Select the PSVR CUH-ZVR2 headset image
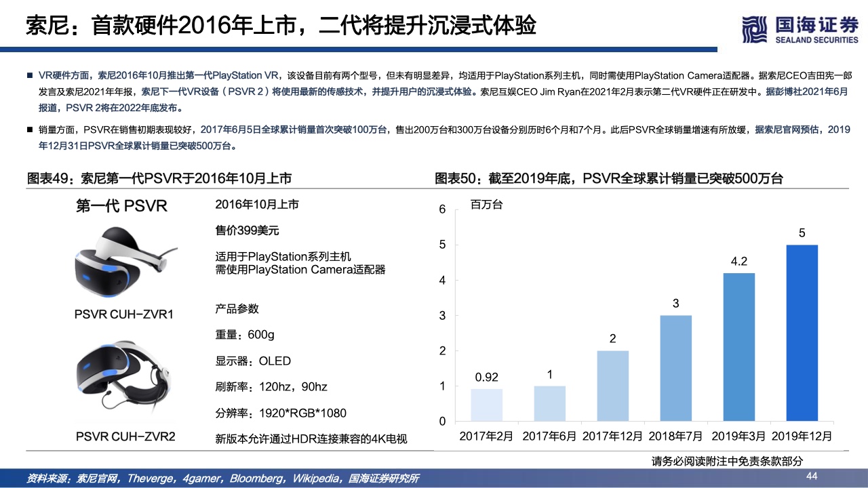The height and width of the screenshot is (488, 868). click(124, 376)
